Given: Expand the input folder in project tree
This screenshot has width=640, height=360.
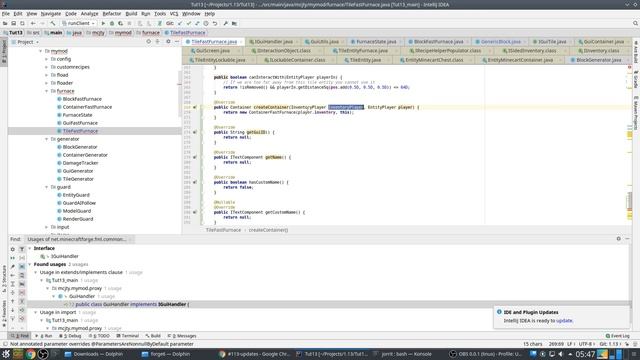Looking at the screenshot, I should coord(47,227).
